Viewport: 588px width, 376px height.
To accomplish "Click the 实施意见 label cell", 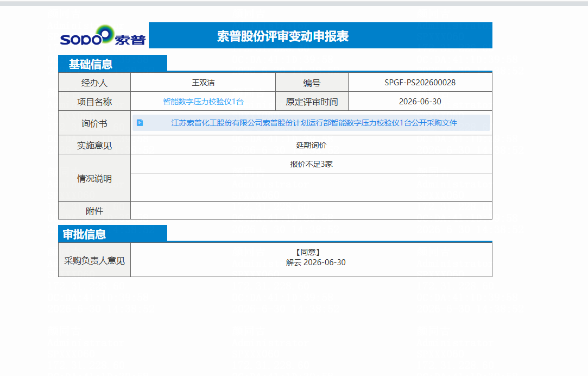I will (94, 145).
